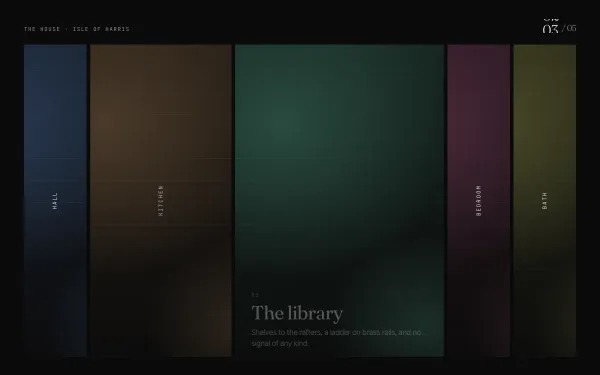Image resolution: width=600 pixels, height=375 pixels.
Task: Expand the Bath panel
Action: (545, 201)
